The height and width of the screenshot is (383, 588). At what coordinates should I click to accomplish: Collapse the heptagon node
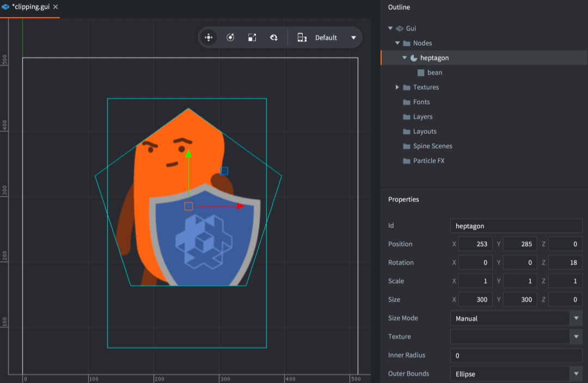pyautogui.click(x=404, y=58)
